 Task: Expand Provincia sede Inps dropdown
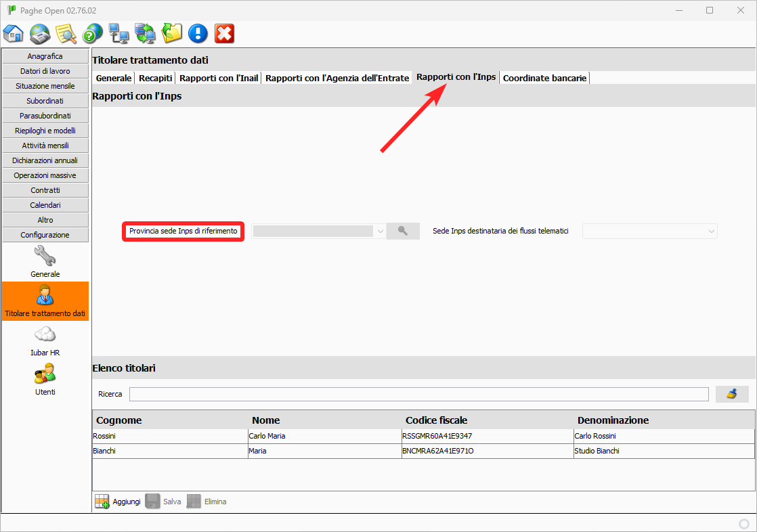(380, 231)
